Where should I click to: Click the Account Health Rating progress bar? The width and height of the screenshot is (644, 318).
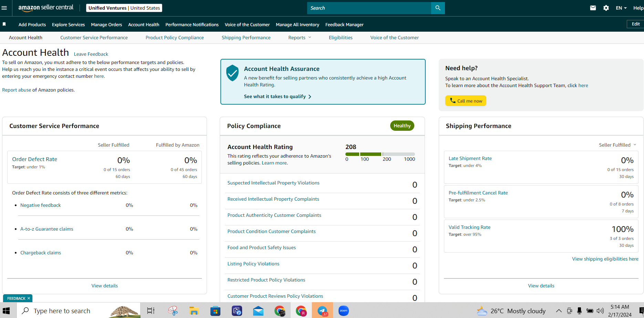380,154
